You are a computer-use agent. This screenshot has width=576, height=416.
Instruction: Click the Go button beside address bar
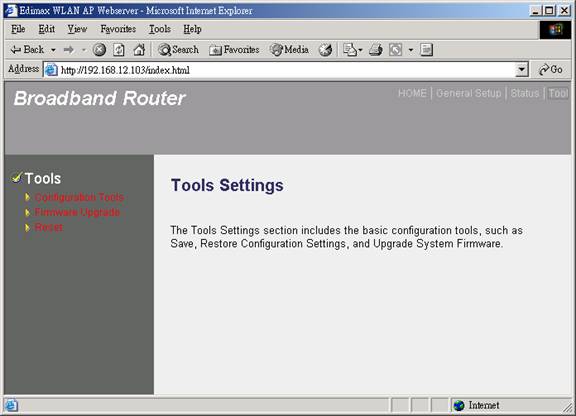pyautogui.click(x=551, y=69)
